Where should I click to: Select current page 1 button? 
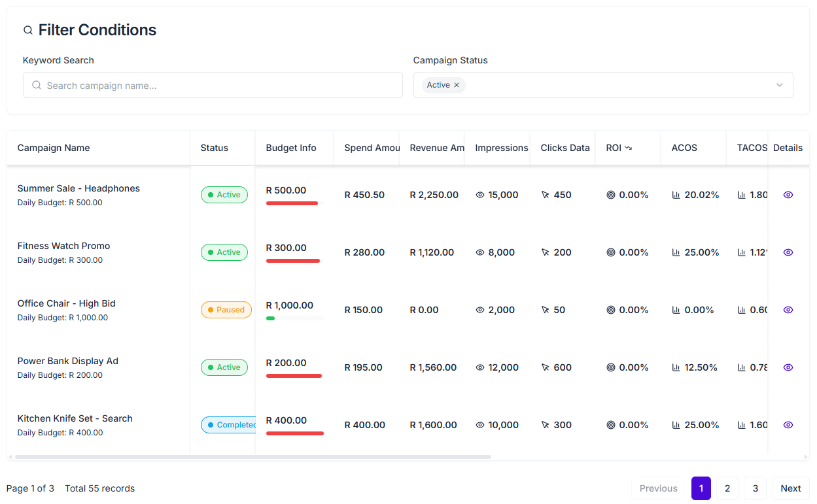(701, 488)
